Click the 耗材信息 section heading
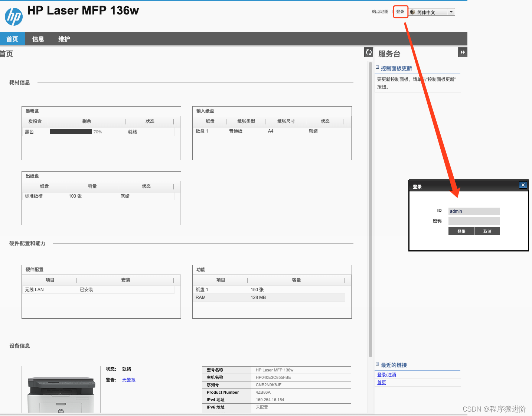The height and width of the screenshot is (416, 532). click(x=20, y=82)
